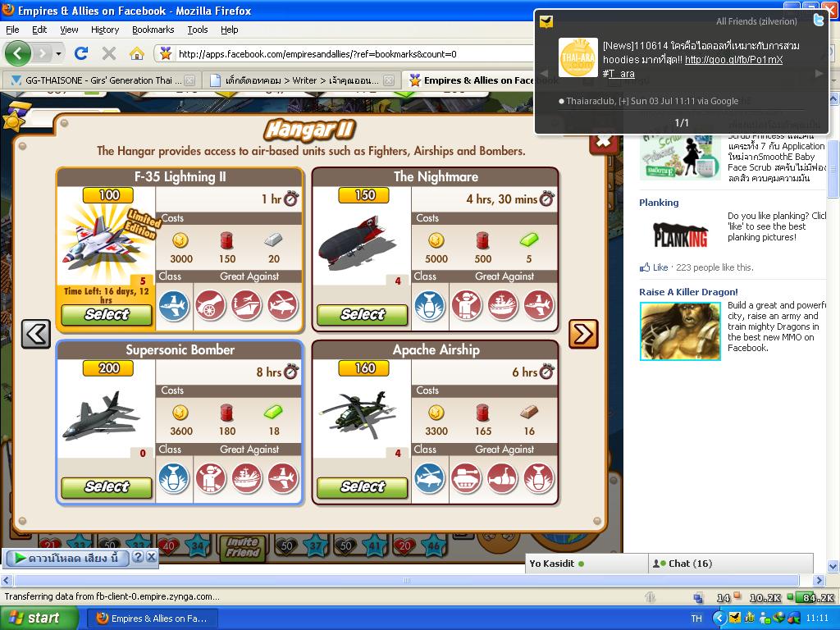Go back in Firefox
840x630 pixels.
pos(18,53)
